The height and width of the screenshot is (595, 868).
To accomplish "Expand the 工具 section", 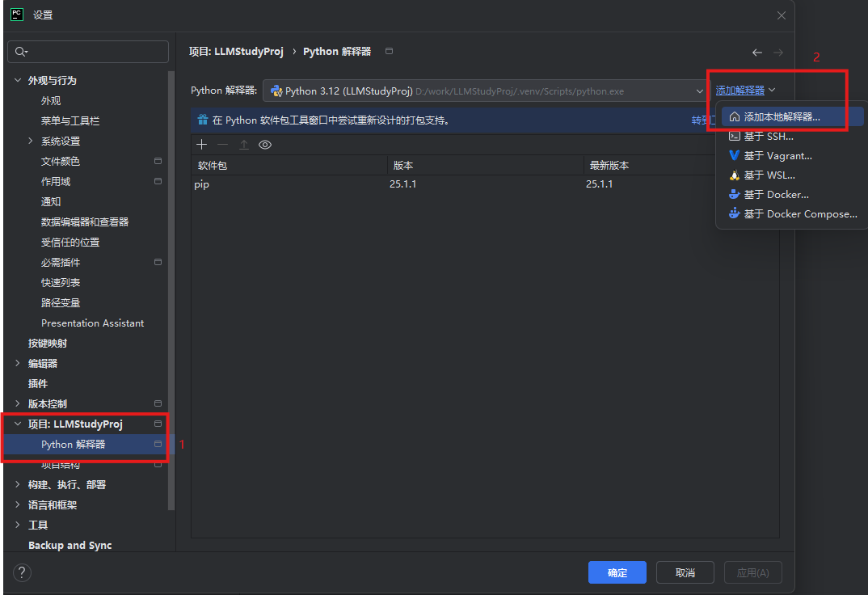I will (x=18, y=525).
